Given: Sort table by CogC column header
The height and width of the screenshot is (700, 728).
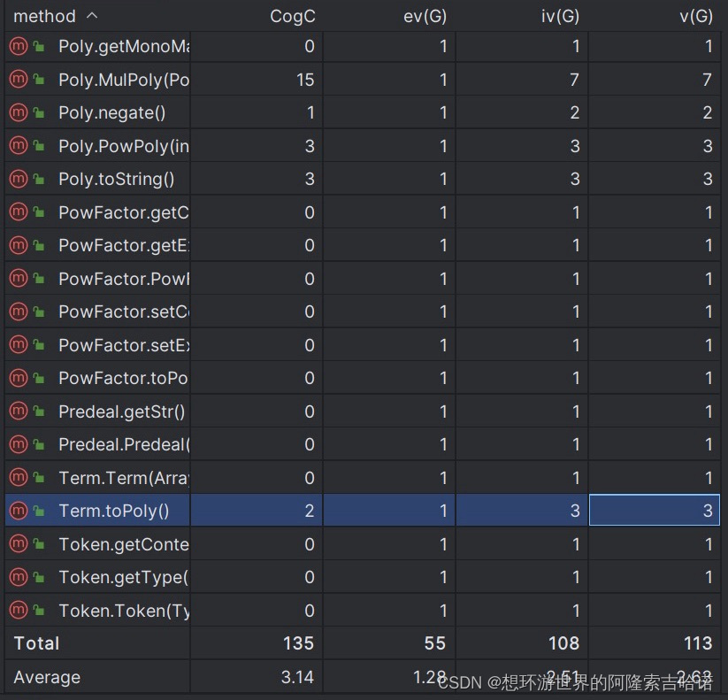Looking at the screenshot, I should click(293, 16).
